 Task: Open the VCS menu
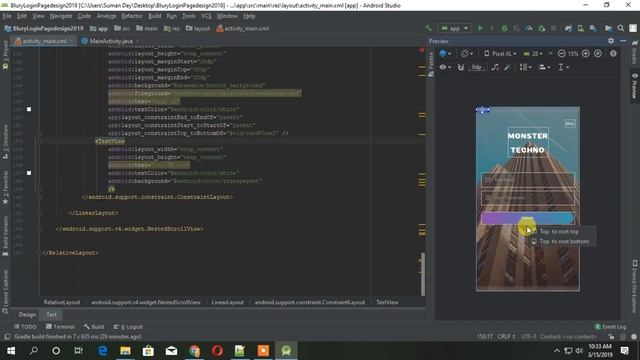(x=206, y=16)
